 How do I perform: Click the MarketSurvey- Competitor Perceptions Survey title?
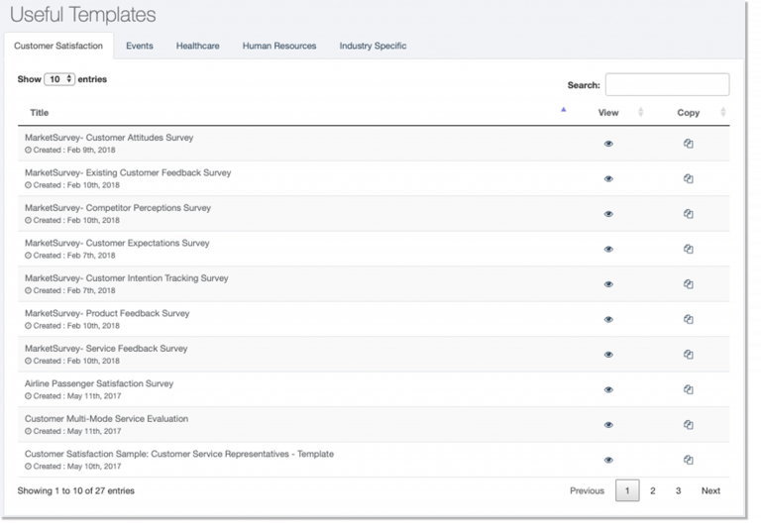118,208
